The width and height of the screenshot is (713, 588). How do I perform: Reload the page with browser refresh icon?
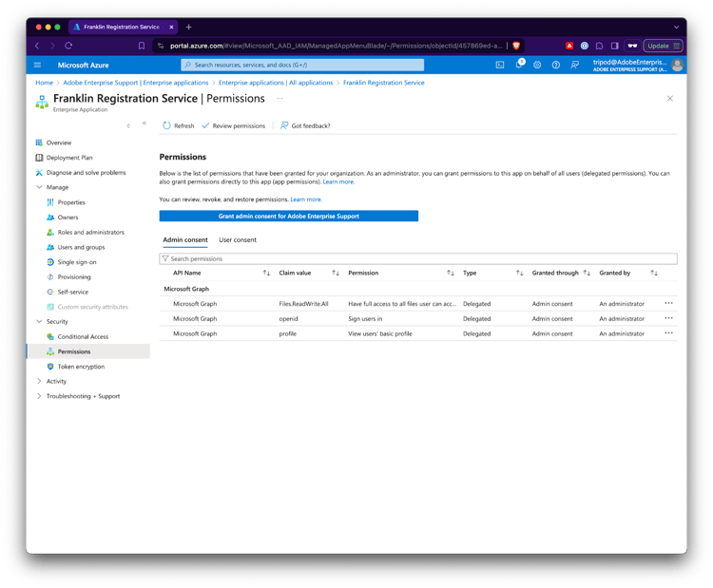pyautogui.click(x=68, y=46)
